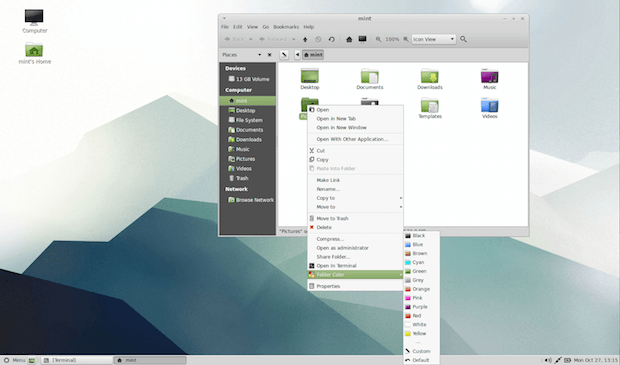Expand the Forward history dropdown arrow
This screenshot has width=620, height=365.
[x=293, y=39]
